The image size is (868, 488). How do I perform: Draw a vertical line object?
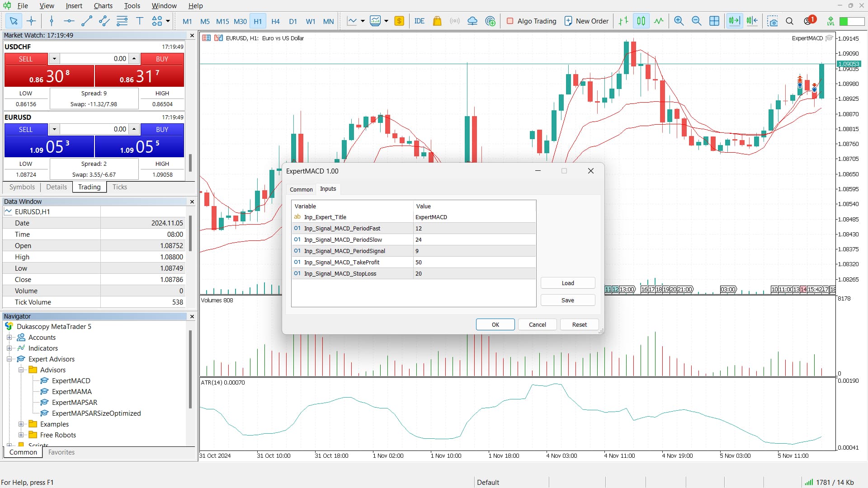[52, 21]
